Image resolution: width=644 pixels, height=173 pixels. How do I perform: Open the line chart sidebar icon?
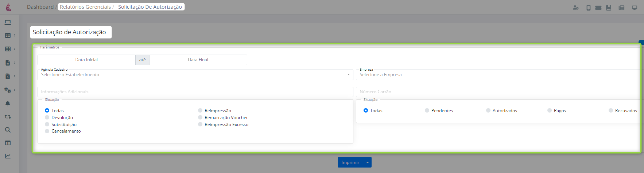click(x=8, y=156)
